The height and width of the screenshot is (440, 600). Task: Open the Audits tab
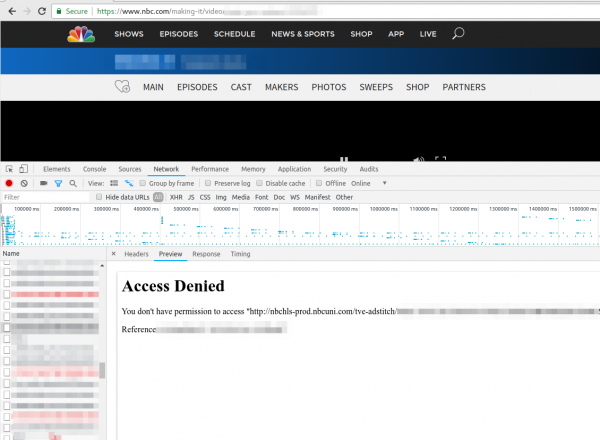[369, 169]
